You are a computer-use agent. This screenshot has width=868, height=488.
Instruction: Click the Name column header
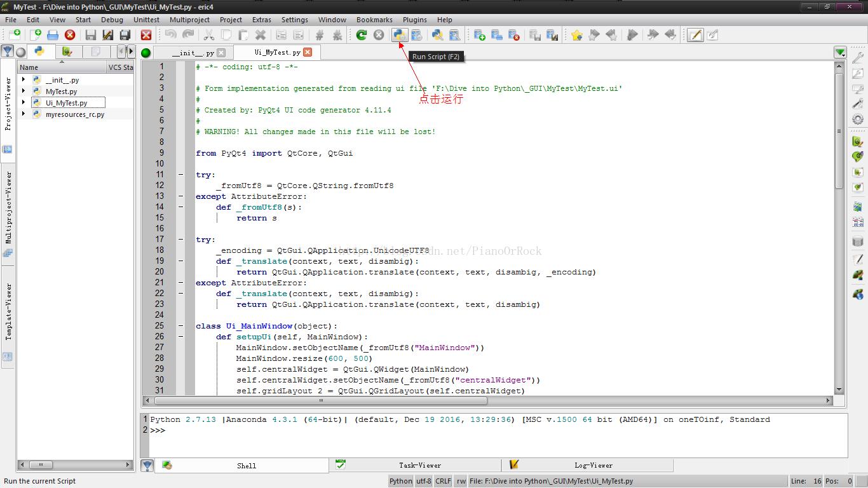[62, 67]
